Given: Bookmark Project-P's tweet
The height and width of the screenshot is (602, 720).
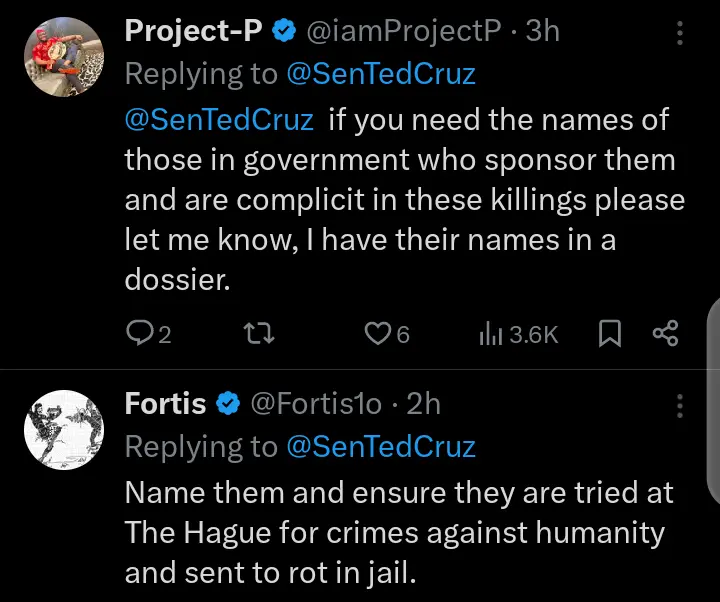Looking at the screenshot, I should (x=608, y=334).
